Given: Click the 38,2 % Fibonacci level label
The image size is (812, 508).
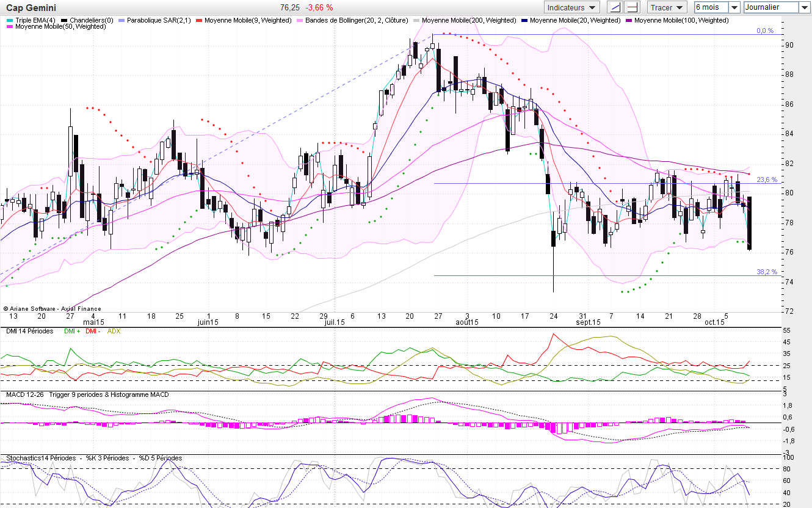Looking at the screenshot, I should tap(767, 272).
